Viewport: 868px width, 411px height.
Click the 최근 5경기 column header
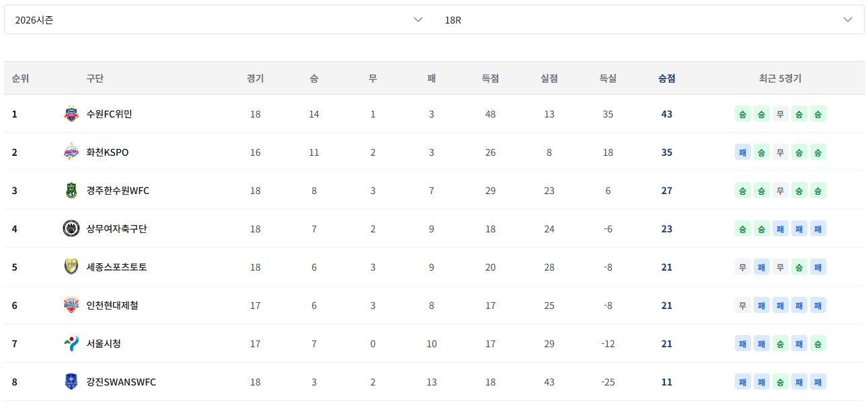(x=780, y=79)
